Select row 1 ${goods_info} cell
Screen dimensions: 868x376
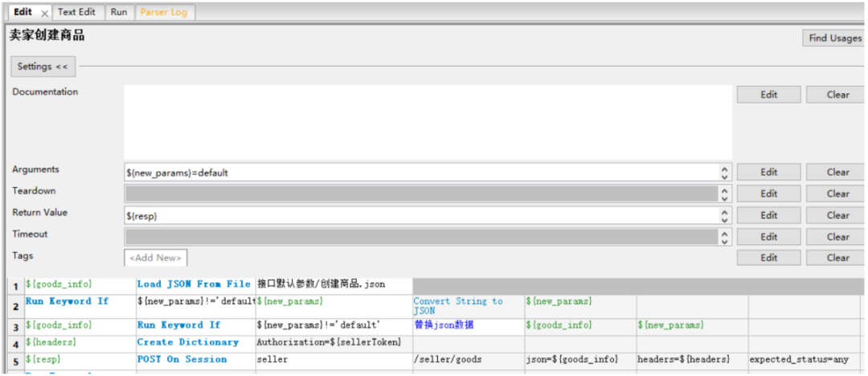pyautogui.click(x=80, y=286)
